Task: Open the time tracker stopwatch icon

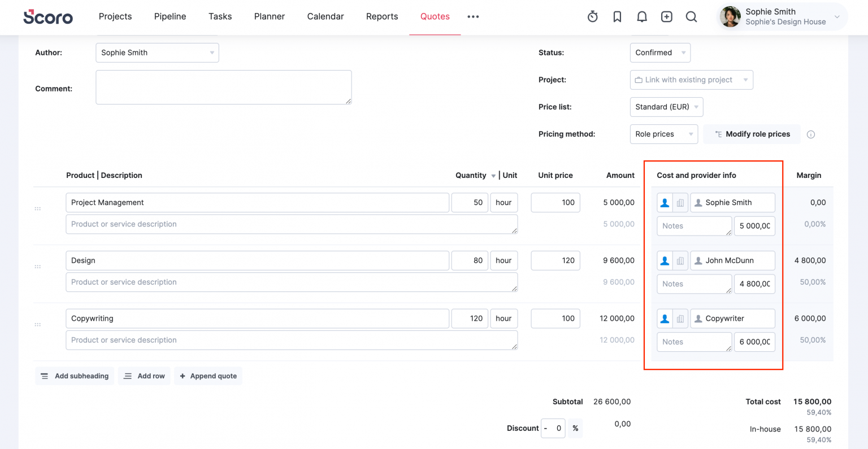Action: [592, 16]
